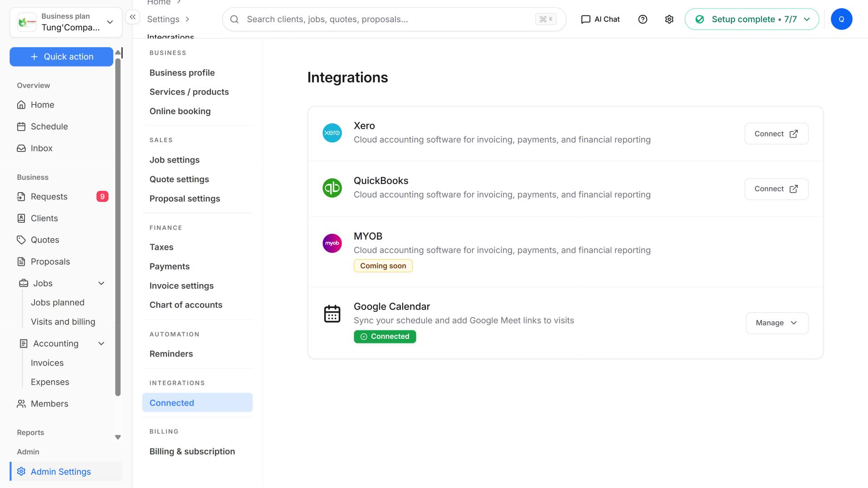The height and width of the screenshot is (488, 868).
Task: Click the sidebar vertical scrollbar
Action: pos(118,227)
